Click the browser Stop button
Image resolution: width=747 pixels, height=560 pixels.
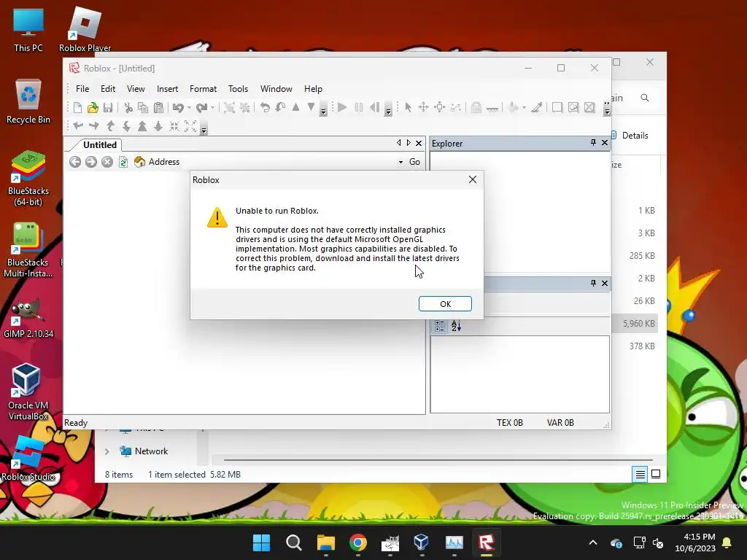[x=107, y=162]
